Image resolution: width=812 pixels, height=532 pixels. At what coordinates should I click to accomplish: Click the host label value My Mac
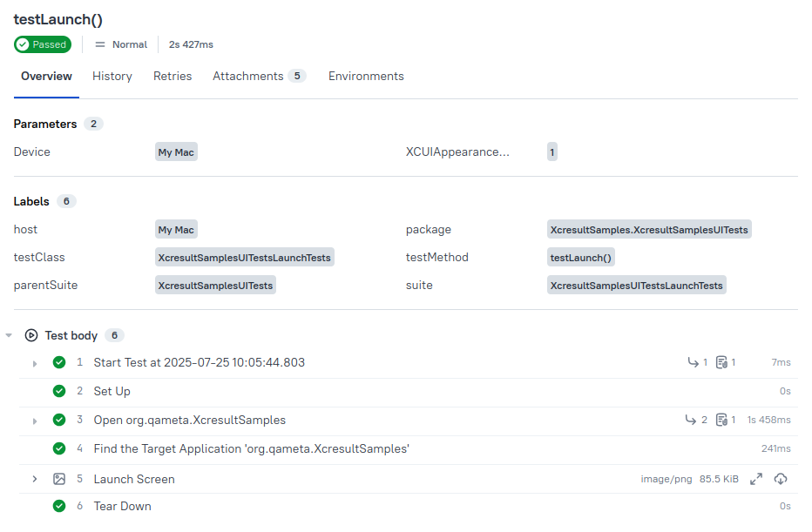pyautogui.click(x=176, y=230)
